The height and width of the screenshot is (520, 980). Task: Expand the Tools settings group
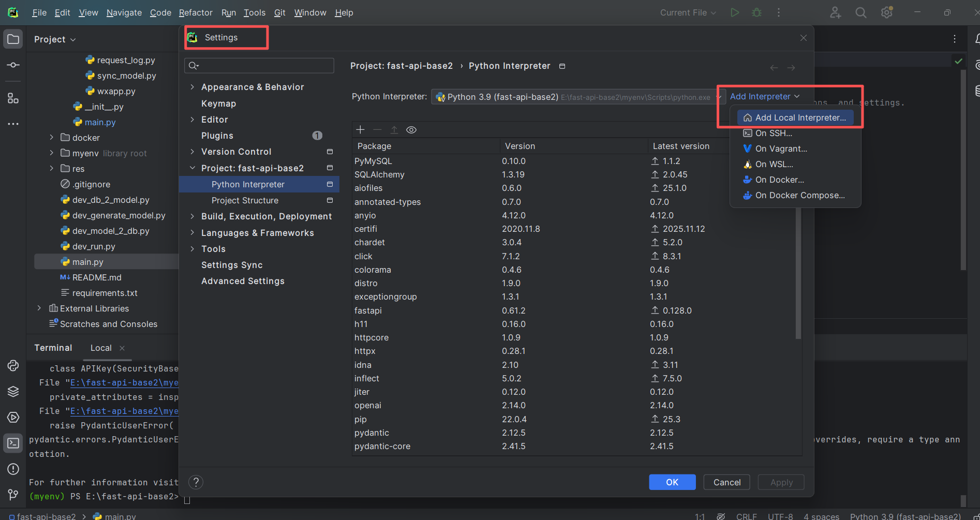(x=192, y=249)
